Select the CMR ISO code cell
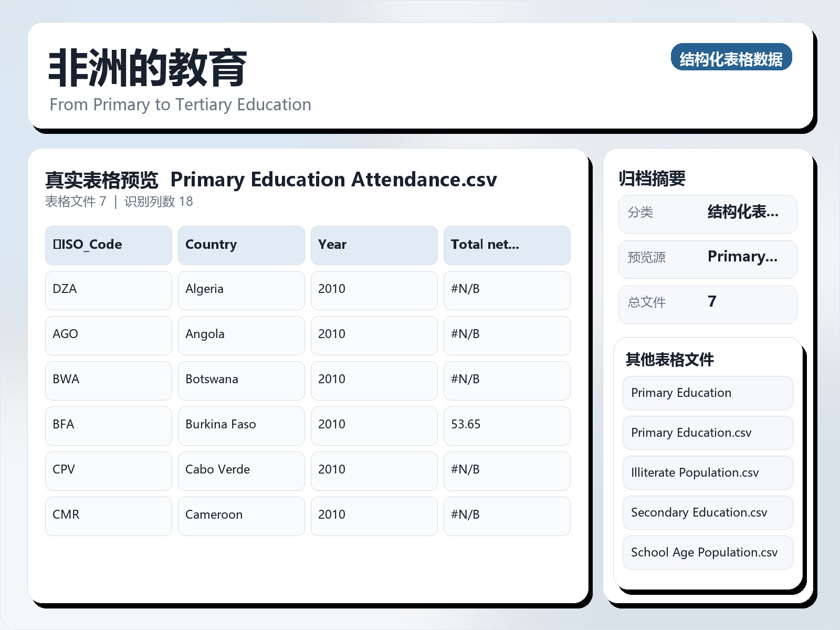840x630 pixels. click(x=108, y=516)
